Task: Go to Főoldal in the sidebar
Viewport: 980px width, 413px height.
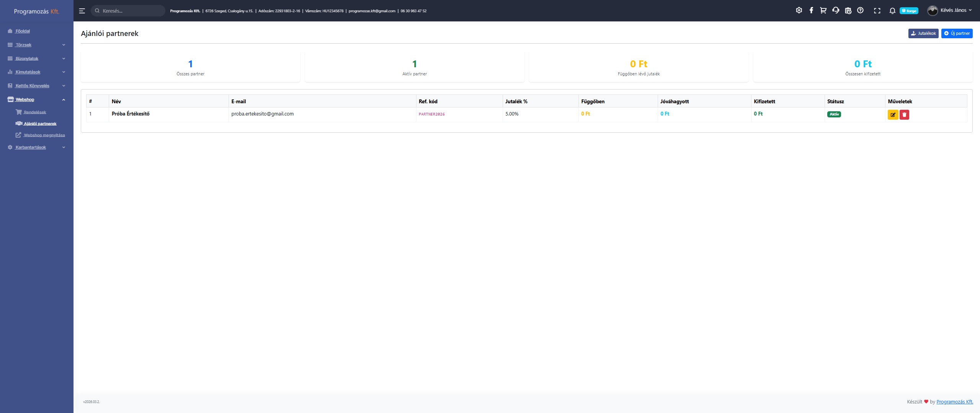Action: [23, 31]
